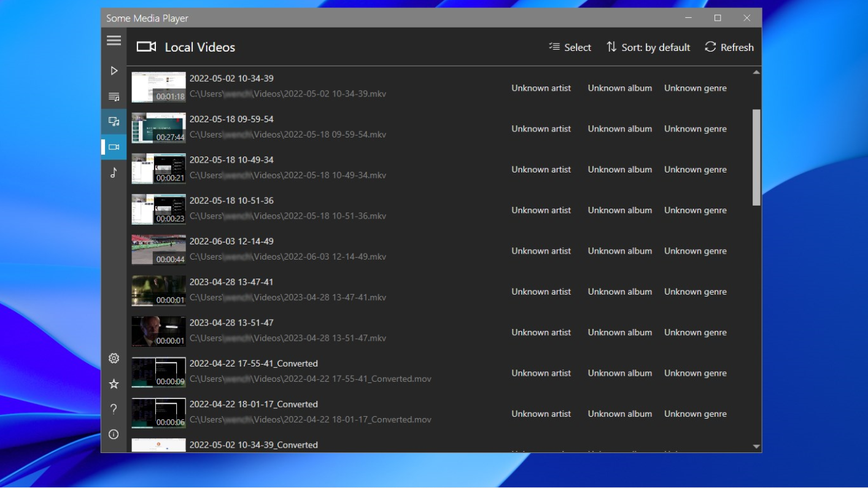Select 2022-04-22 18-01-17_Converted video title
This screenshot has height=488, width=868.
(x=254, y=405)
